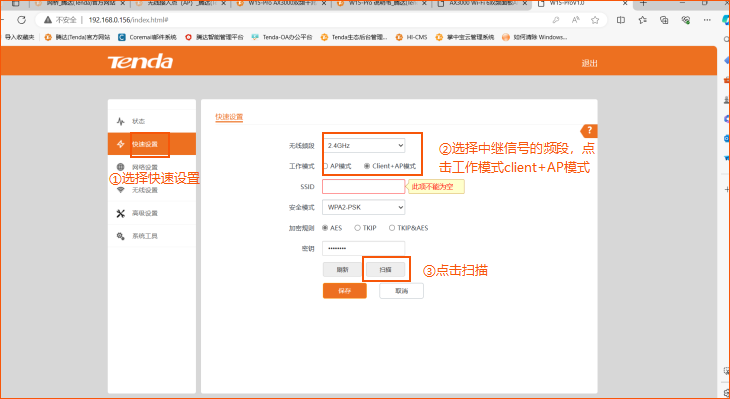Click the empty SSID input field
This screenshot has height=399, width=730.
(x=363, y=187)
